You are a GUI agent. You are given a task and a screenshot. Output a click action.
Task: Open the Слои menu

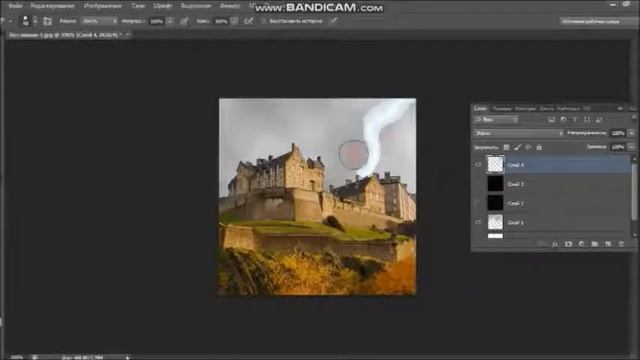138,6
